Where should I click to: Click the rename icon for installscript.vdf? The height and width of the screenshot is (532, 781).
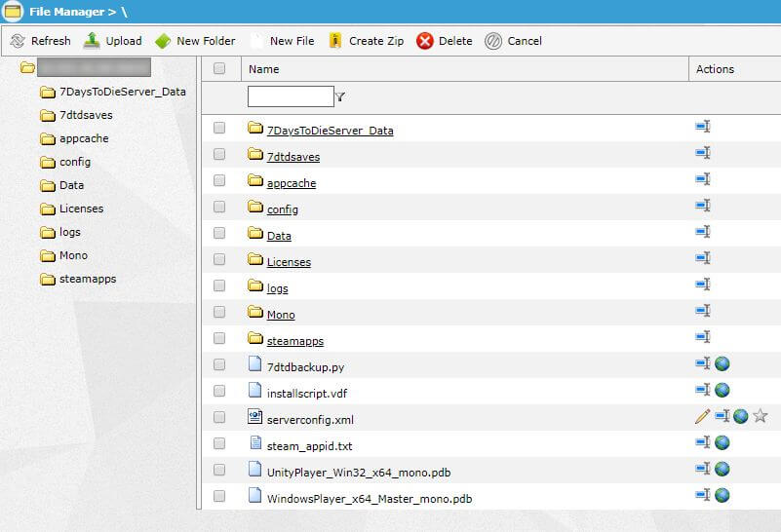point(702,390)
